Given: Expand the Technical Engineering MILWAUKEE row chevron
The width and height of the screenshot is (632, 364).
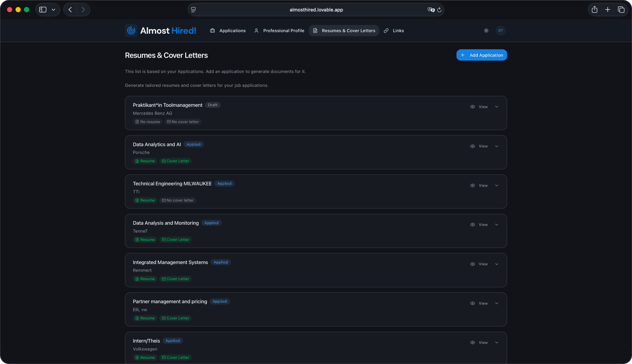Looking at the screenshot, I should [497, 186].
